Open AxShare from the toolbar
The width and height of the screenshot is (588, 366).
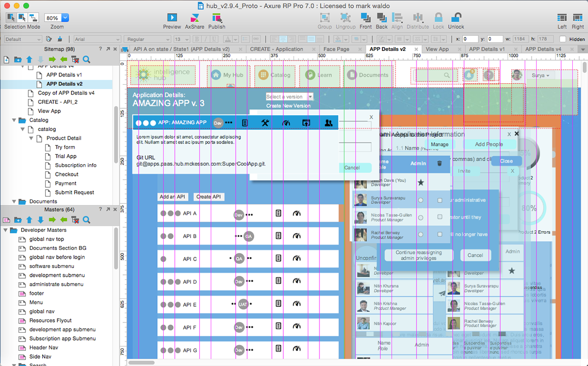click(x=195, y=18)
